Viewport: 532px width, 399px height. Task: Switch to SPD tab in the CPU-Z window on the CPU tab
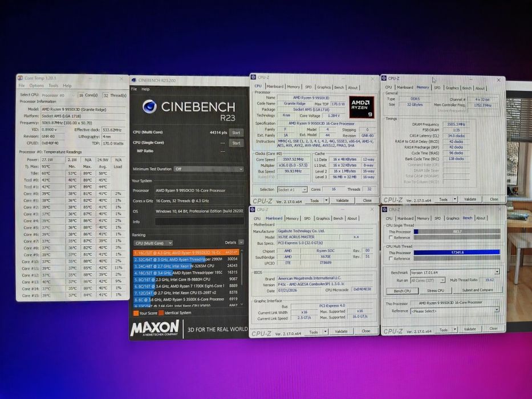[308, 87]
